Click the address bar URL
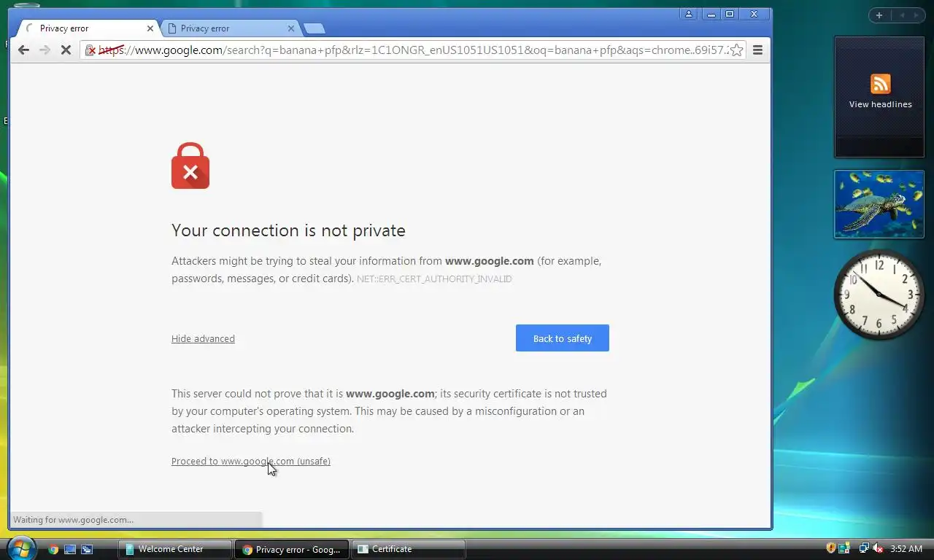 413,50
